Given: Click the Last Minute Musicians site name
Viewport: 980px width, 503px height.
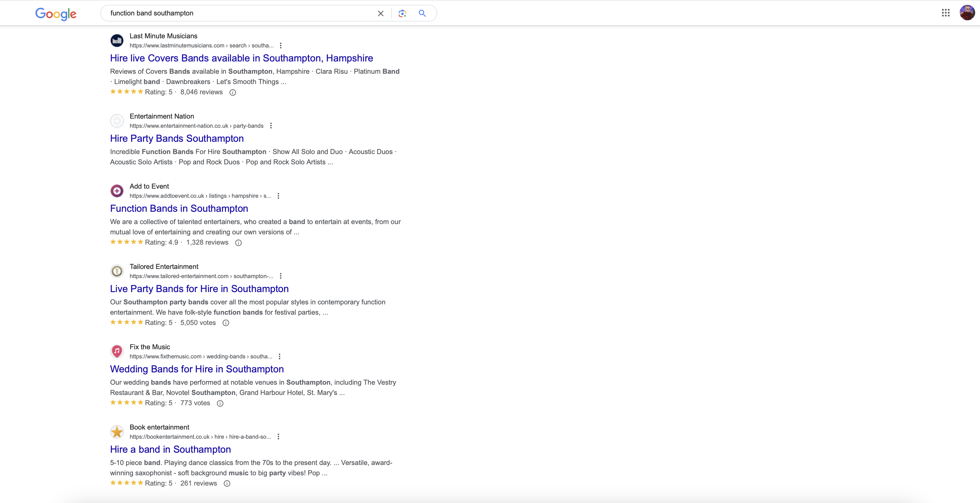Looking at the screenshot, I should tap(164, 36).
